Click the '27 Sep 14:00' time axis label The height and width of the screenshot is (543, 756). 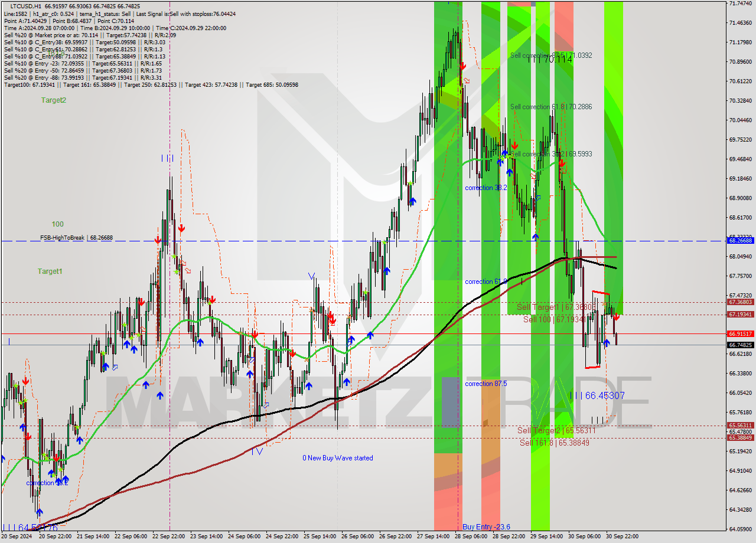point(434,537)
